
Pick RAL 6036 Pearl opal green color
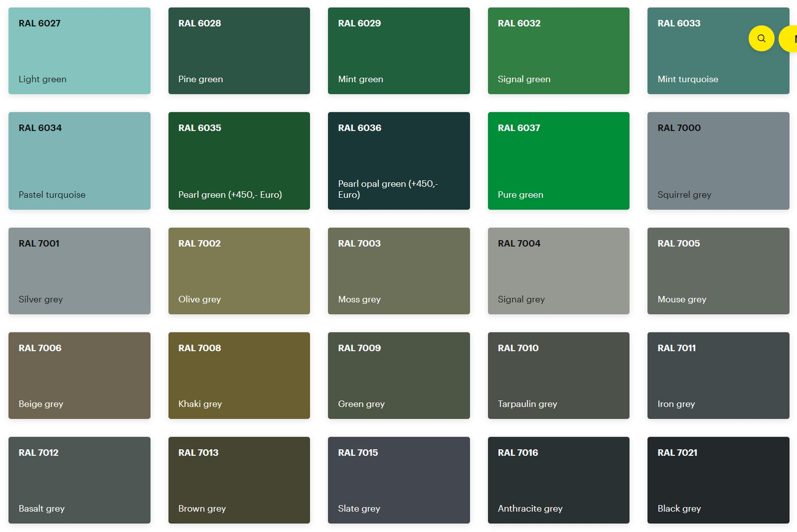[x=399, y=161]
